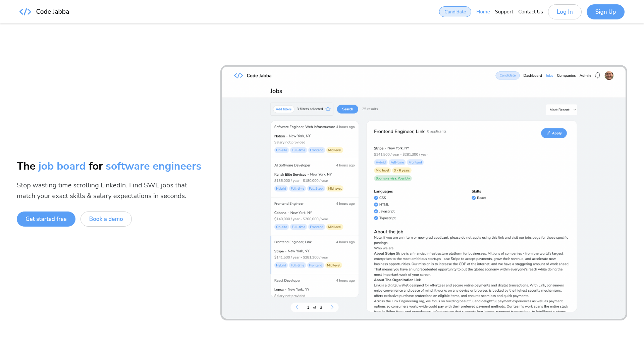Open the Most Recent sort dropdown
Screen dimensions: 644x362
(561, 110)
